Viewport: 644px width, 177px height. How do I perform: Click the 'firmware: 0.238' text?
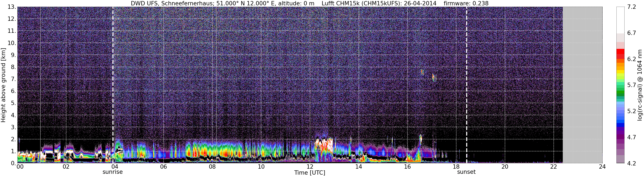[x=466, y=3]
